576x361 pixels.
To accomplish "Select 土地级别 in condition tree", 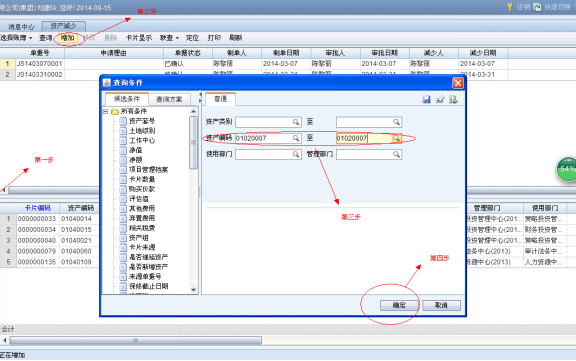I will click(142, 131).
